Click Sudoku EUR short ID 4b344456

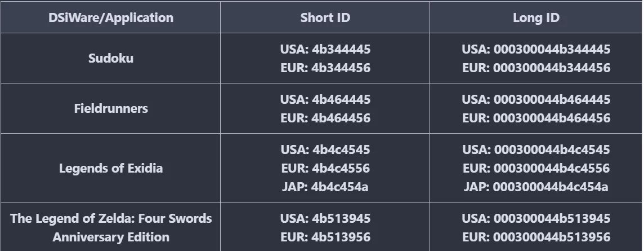[x=325, y=68]
